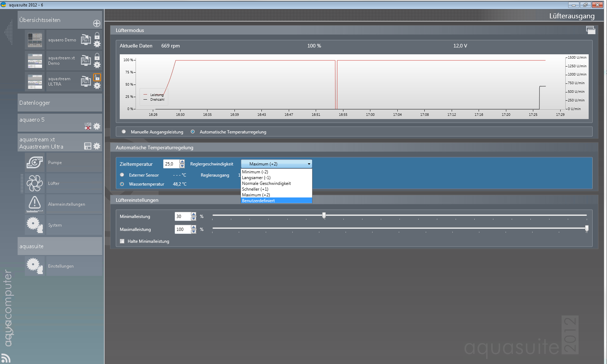
Task: Open the gear settings for aquastream ULTRA
Action: point(97,86)
